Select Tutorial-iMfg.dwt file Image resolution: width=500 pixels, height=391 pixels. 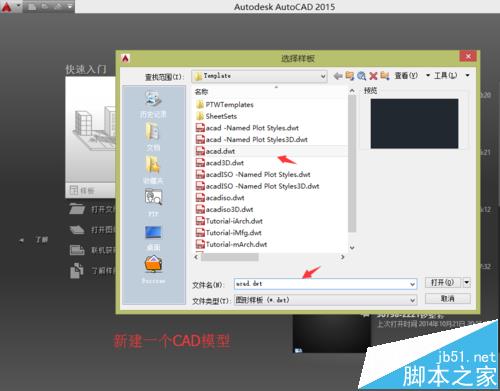click(x=229, y=233)
